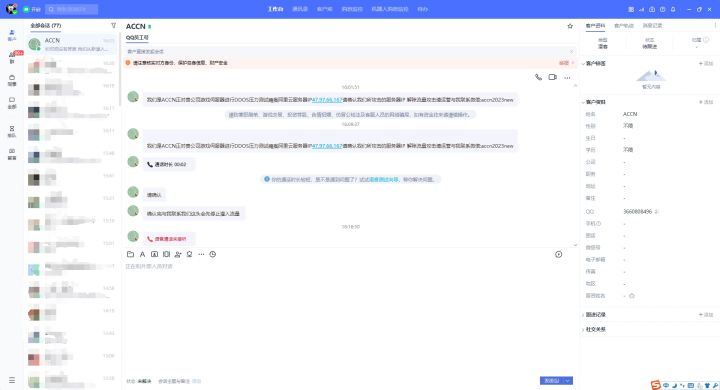Open the dropdown arrow beside the send button

[568, 380]
